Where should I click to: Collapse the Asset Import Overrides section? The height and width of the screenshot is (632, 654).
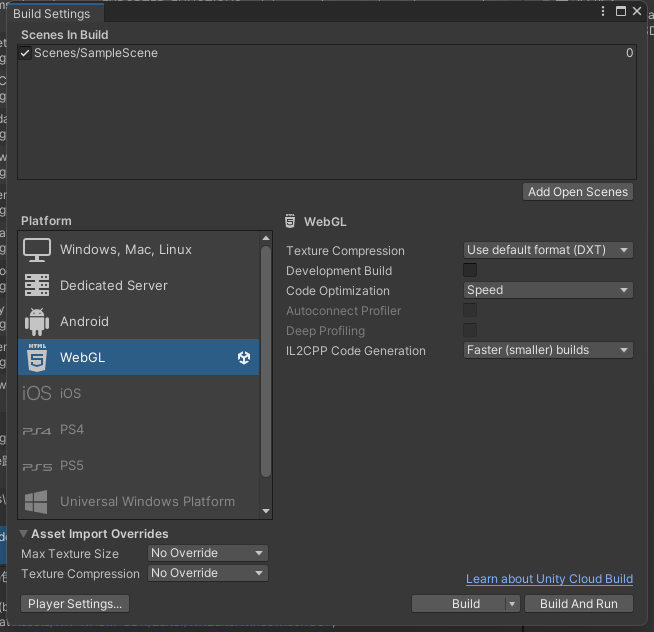[23, 534]
